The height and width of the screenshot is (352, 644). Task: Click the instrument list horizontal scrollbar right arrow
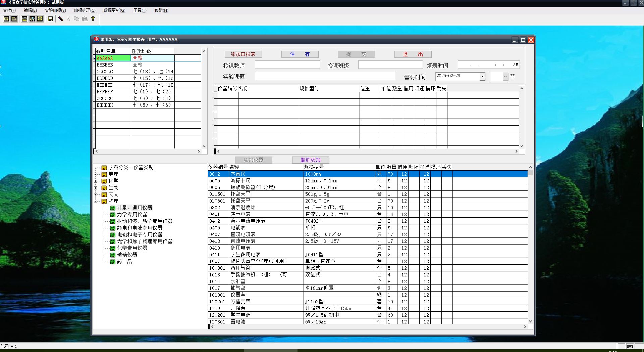525,326
